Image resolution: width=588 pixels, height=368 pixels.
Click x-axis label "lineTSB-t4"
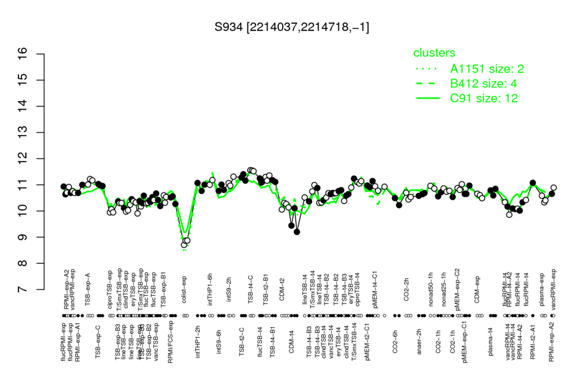304,289
